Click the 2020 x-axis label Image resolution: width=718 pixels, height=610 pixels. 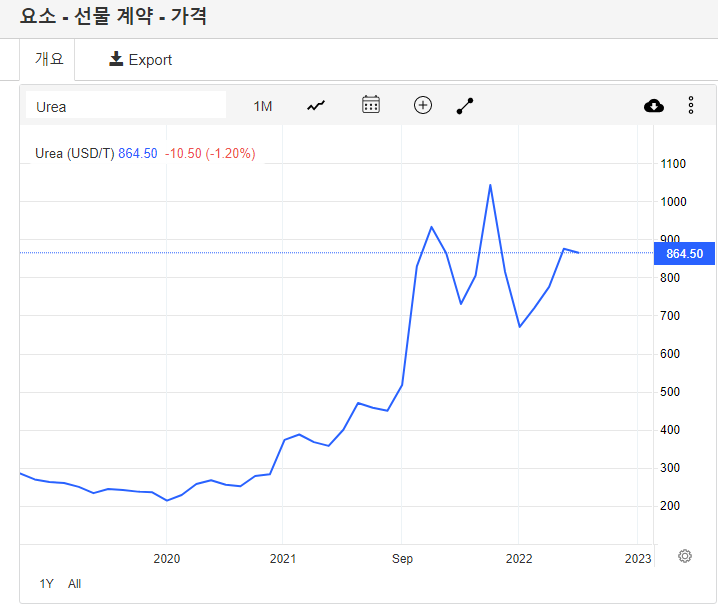pyautogui.click(x=167, y=559)
